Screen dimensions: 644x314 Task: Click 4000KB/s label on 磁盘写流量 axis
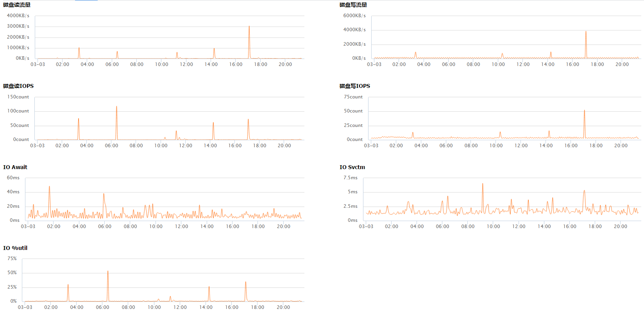[354, 30]
